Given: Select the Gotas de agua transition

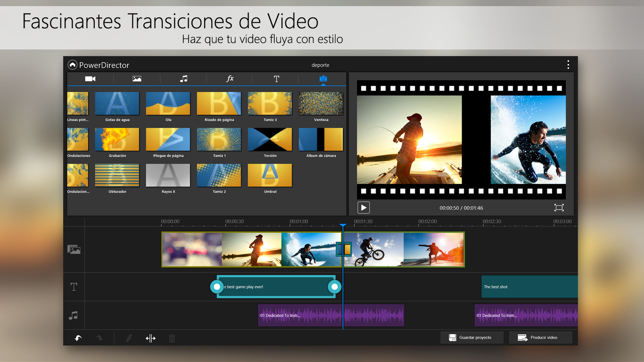Looking at the screenshot, I should [x=117, y=104].
